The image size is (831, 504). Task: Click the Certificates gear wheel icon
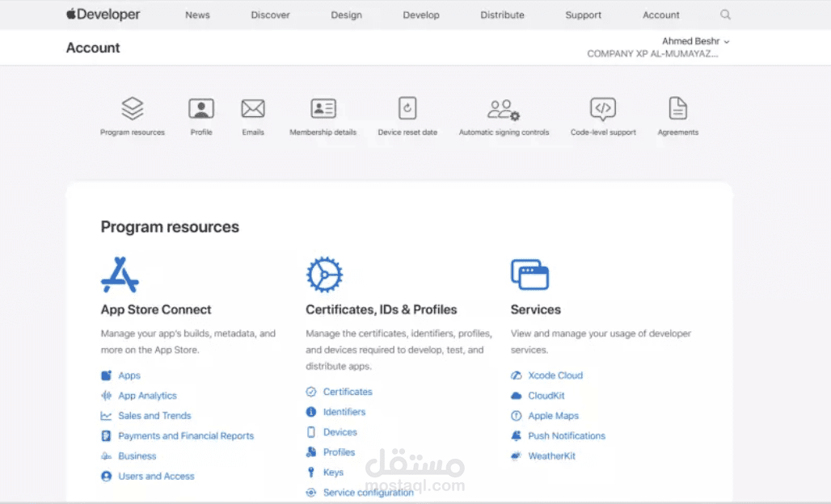[324, 275]
